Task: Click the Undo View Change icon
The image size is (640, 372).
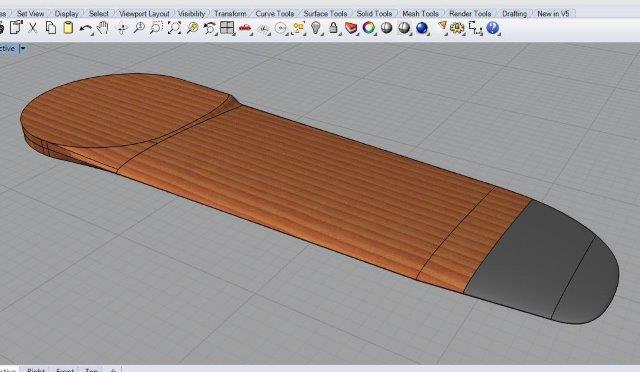Action: click(x=210, y=28)
